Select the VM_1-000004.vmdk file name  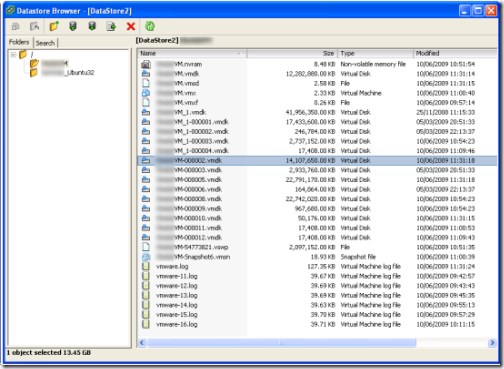192,151
